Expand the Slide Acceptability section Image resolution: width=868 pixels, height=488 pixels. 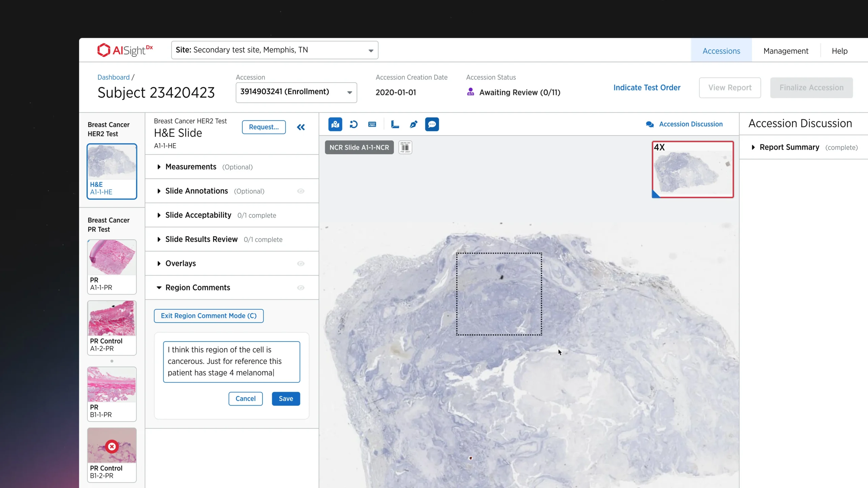click(x=232, y=215)
